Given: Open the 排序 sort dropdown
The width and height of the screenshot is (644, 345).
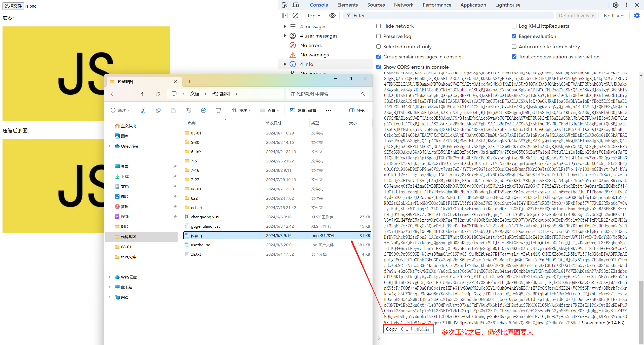Looking at the screenshot, I should point(242,110).
